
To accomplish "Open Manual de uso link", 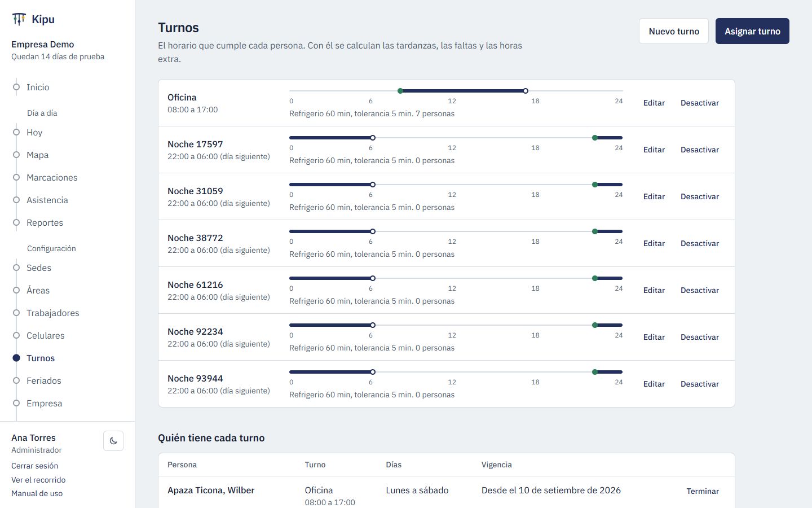I will [37, 493].
